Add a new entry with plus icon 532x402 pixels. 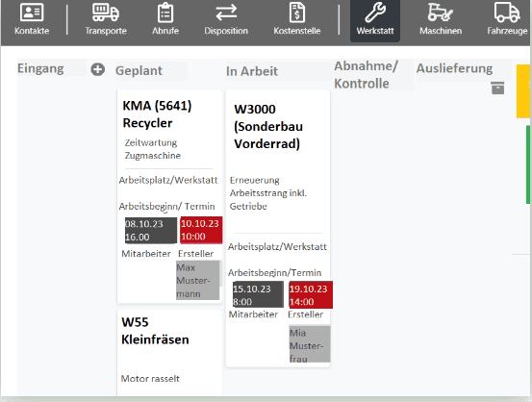[98, 69]
